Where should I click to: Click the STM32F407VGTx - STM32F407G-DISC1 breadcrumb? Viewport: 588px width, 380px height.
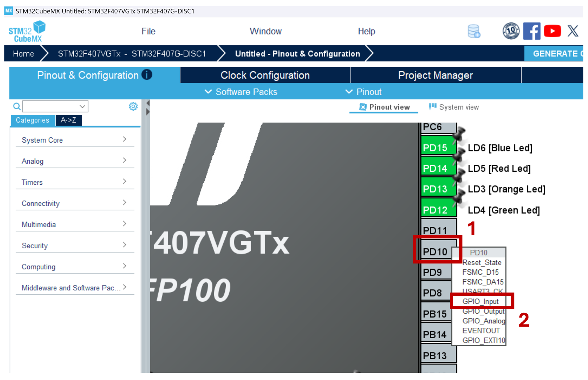132,54
